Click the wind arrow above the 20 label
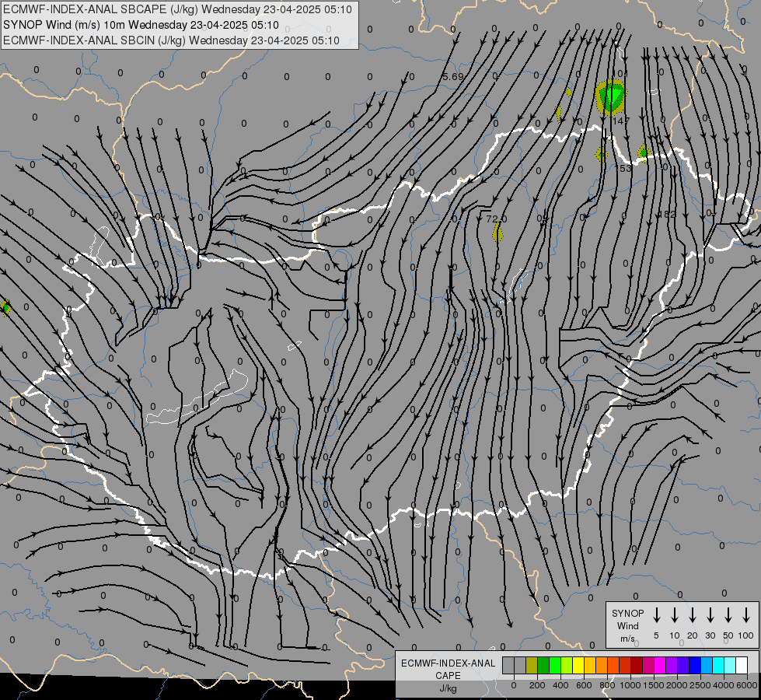The image size is (761, 700). coord(693,615)
